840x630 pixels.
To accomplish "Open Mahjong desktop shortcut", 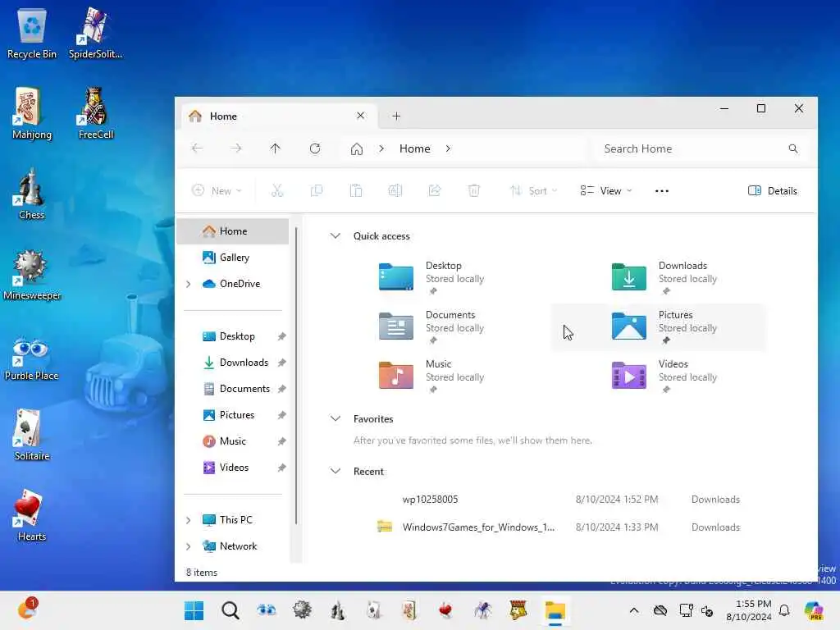I will pyautogui.click(x=32, y=113).
